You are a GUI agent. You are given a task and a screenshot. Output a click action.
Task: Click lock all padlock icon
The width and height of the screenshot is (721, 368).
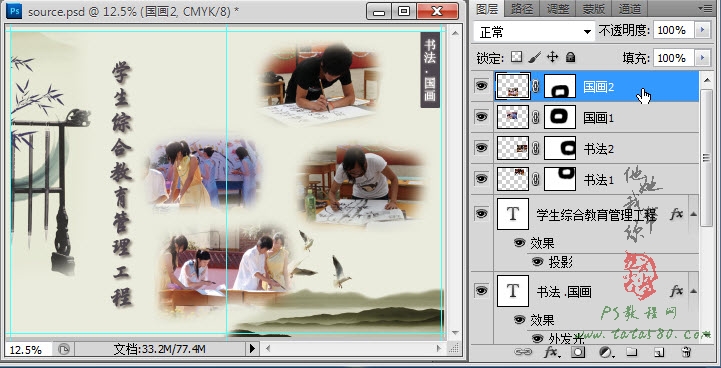tap(570, 57)
